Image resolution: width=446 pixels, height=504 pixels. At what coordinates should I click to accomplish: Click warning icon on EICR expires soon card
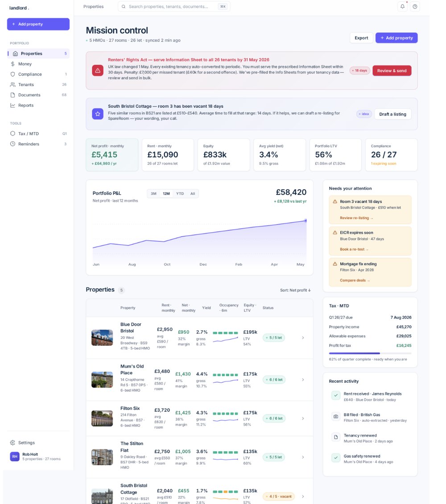[335, 233]
